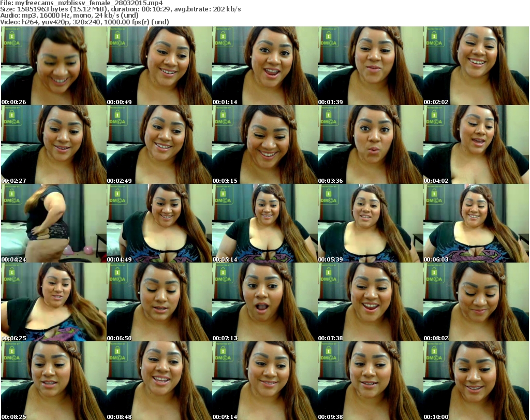Image resolution: width=530 pixels, height=420 pixels.
Task: Choose the frame labeled 00:02:49
Action: coord(159,144)
